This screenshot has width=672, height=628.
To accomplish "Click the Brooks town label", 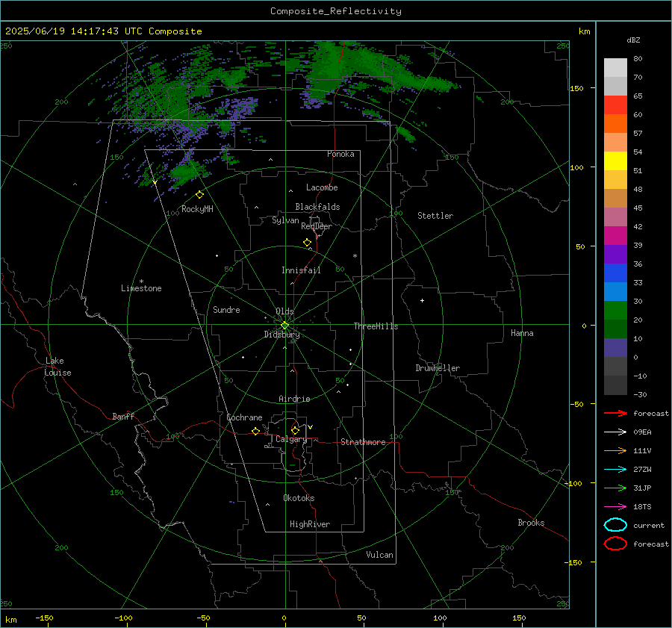I will (x=531, y=523).
